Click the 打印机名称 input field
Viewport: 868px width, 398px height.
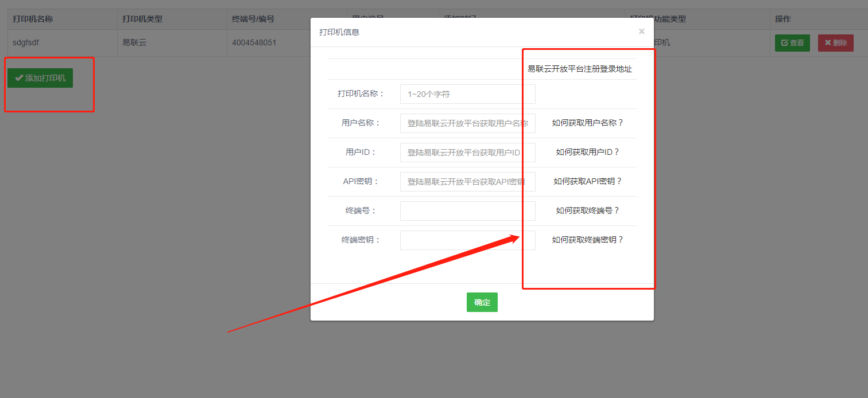click(467, 94)
